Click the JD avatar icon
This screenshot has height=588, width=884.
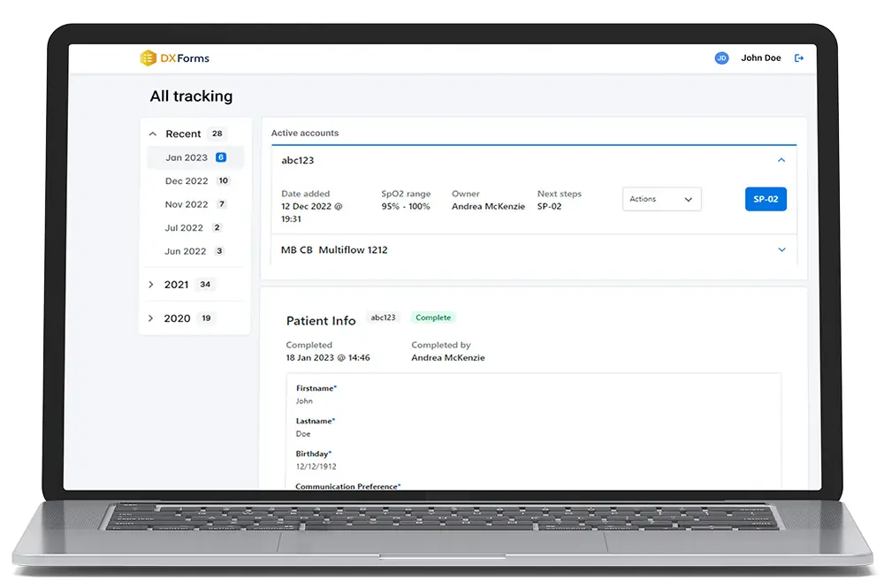click(721, 57)
